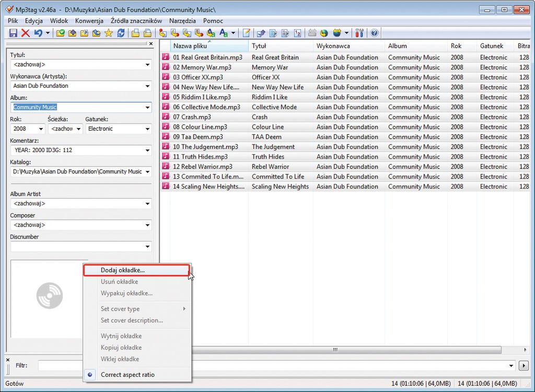This screenshot has height=392, width=535.
Task: Expand the Gatunek genre dropdown
Action: [x=148, y=129]
